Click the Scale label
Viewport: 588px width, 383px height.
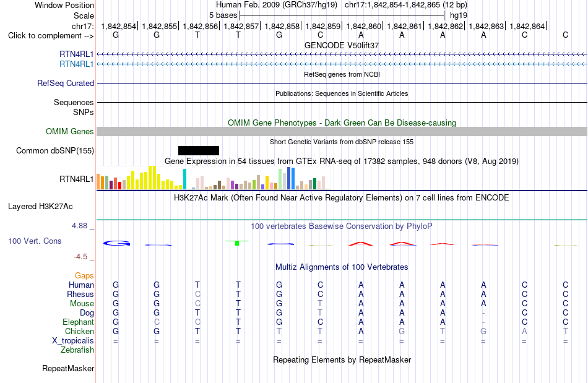[x=84, y=15]
